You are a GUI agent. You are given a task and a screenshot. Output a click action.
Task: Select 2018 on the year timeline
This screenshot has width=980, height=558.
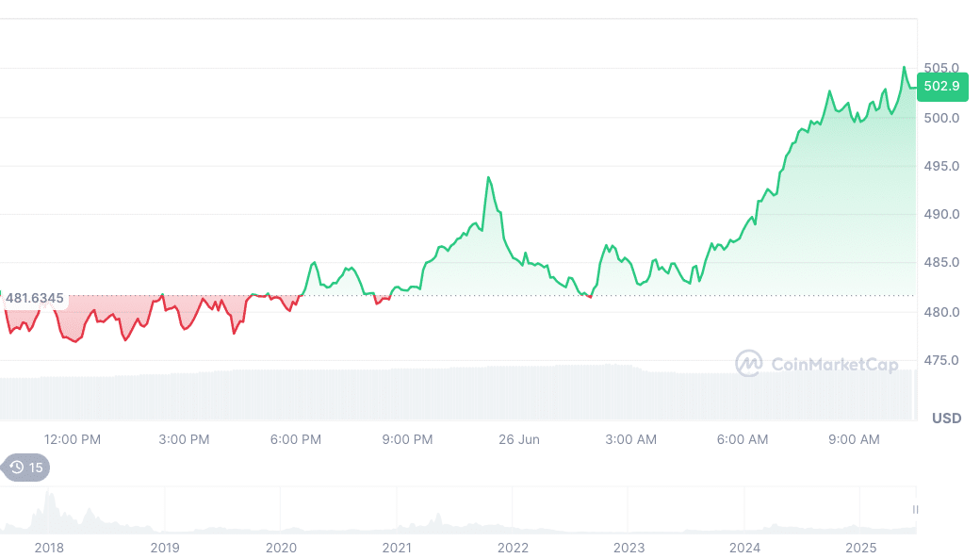click(x=49, y=548)
